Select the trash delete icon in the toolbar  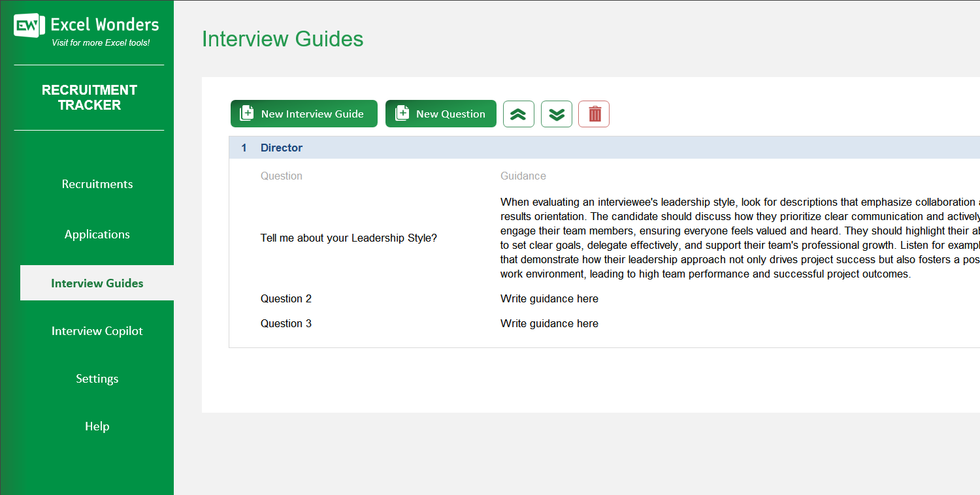tap(593, 114)
